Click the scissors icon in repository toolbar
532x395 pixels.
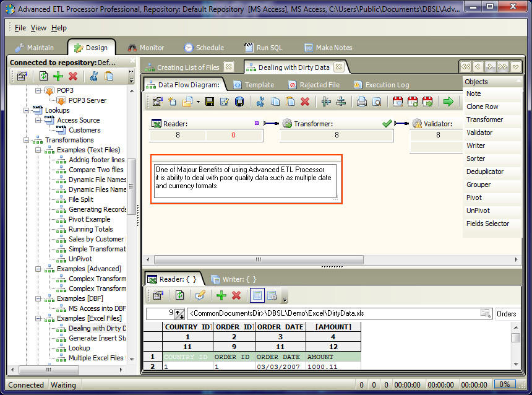tap(94, 76)
